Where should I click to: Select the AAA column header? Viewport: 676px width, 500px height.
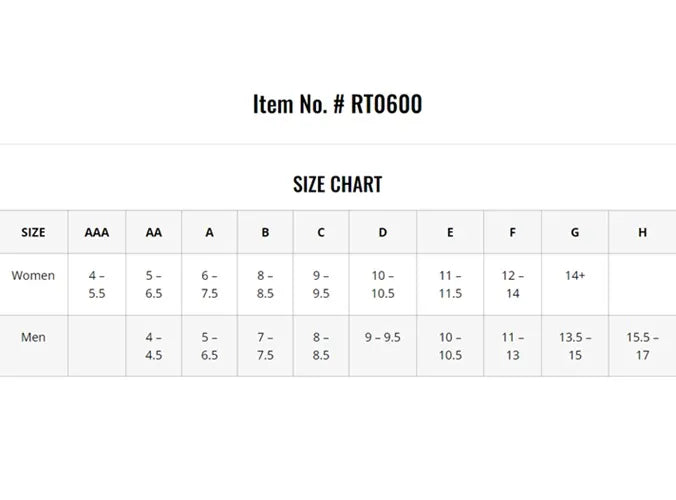97,233
